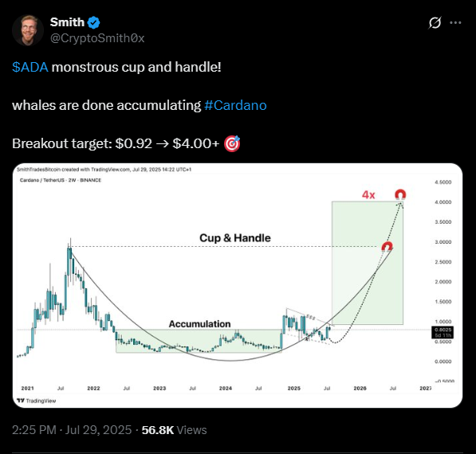Click the blue verified badge
This screenshot has width=476, height=454.
tap(93, 22)
